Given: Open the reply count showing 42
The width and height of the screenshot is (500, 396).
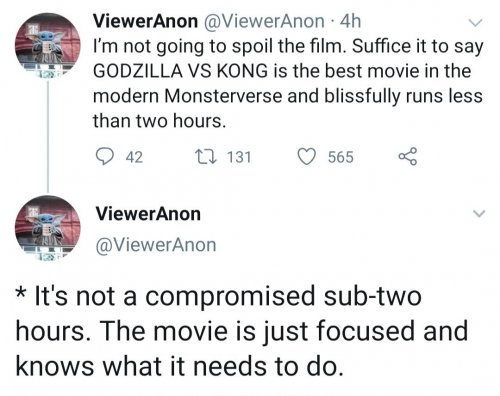Looking at the screenshot, I should [x=134, y=157].
